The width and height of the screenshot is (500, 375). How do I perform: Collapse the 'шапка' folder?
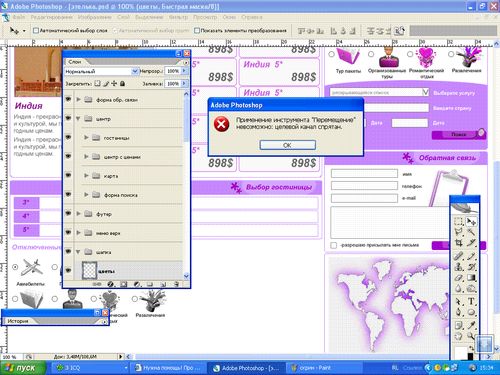(78, 252)
